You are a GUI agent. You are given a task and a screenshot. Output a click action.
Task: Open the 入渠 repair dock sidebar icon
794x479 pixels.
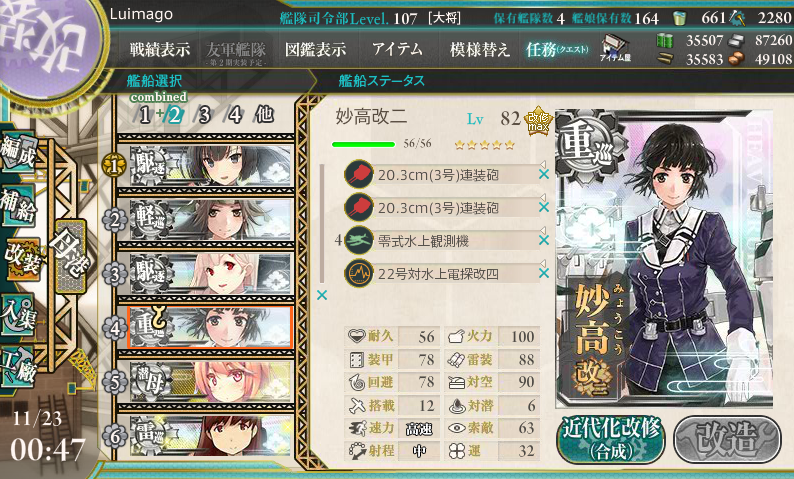(x=19, y=315)
